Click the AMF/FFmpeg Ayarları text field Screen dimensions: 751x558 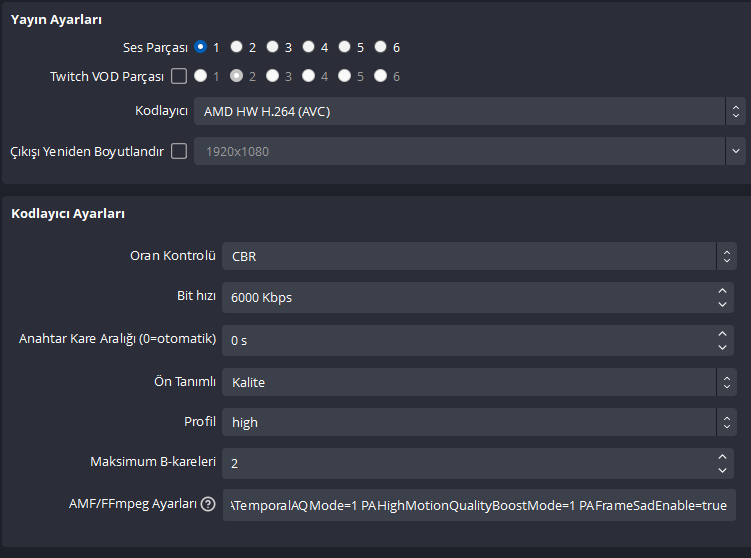click(479, 505)
